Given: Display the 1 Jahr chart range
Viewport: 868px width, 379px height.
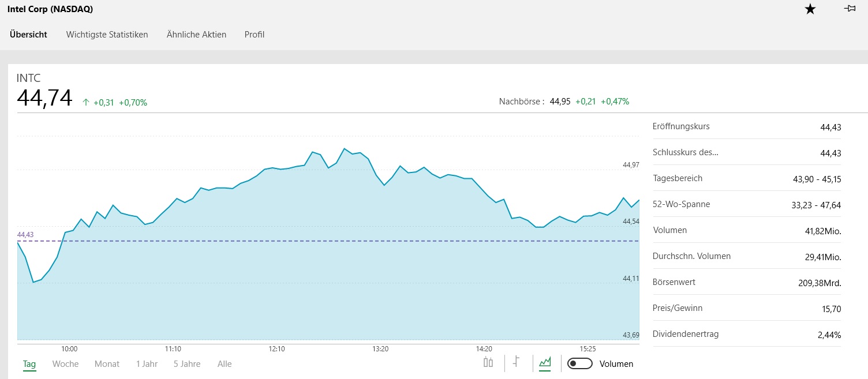Looking at the screenshot, I should [x=147, y=364].
